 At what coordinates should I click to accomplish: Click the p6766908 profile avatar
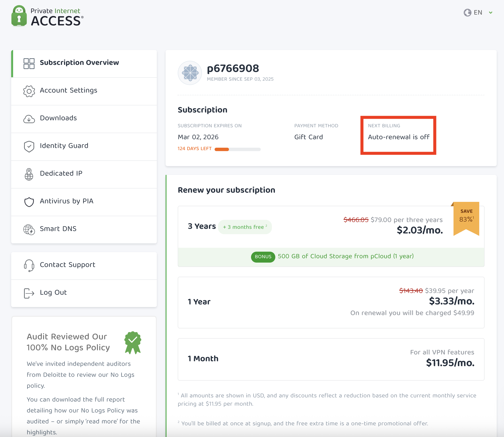[190, 73]
